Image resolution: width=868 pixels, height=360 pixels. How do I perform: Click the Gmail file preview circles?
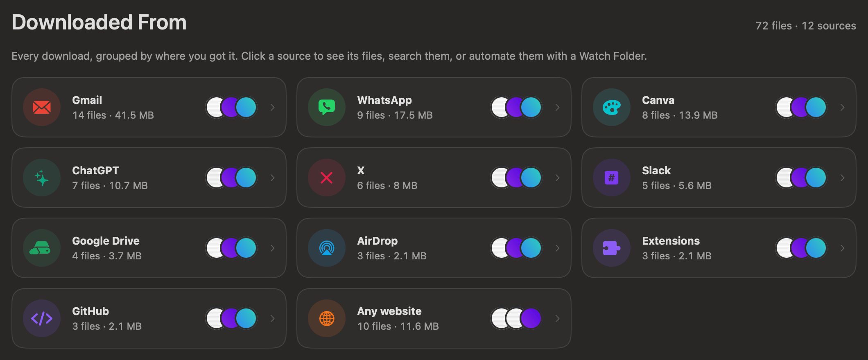click(231, 107)
